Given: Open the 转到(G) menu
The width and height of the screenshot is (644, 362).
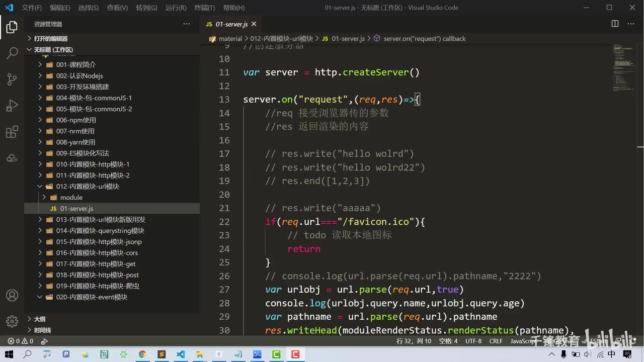Looking at the screenshot, I should [146, 8].
